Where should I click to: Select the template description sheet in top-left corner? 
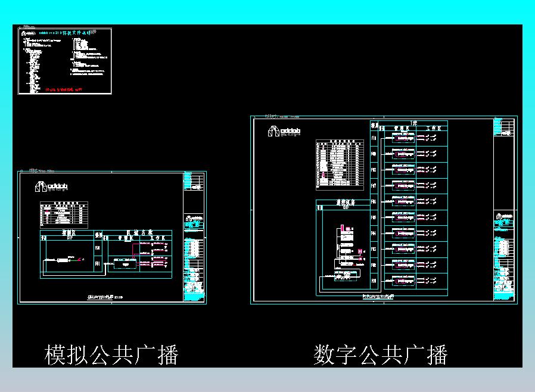65,61
